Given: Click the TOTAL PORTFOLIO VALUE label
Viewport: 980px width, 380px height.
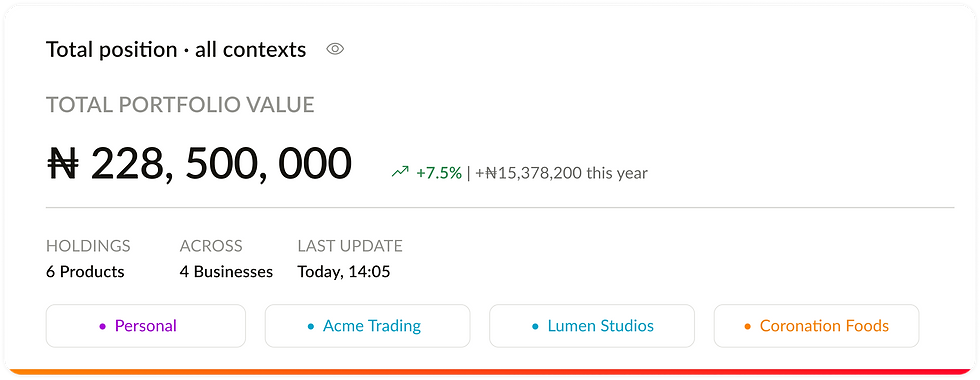Looking at the screenshot, I should [180, 105].
